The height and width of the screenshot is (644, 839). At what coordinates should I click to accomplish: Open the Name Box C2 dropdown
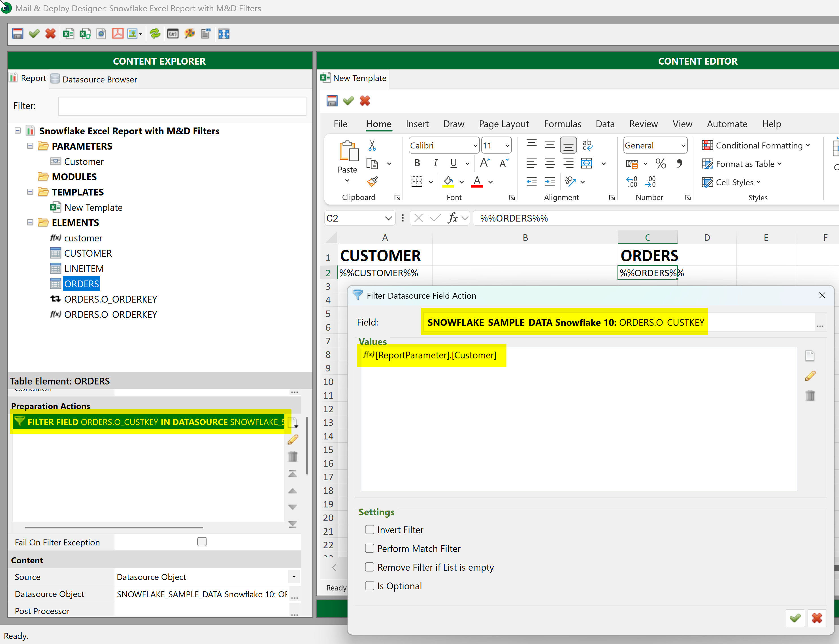tap(388, 218)
